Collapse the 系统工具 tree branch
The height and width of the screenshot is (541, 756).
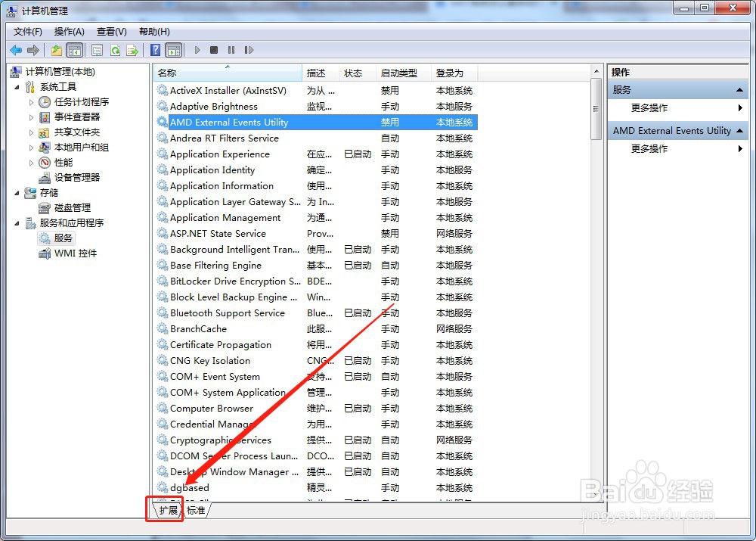click(x=17, y=86)
